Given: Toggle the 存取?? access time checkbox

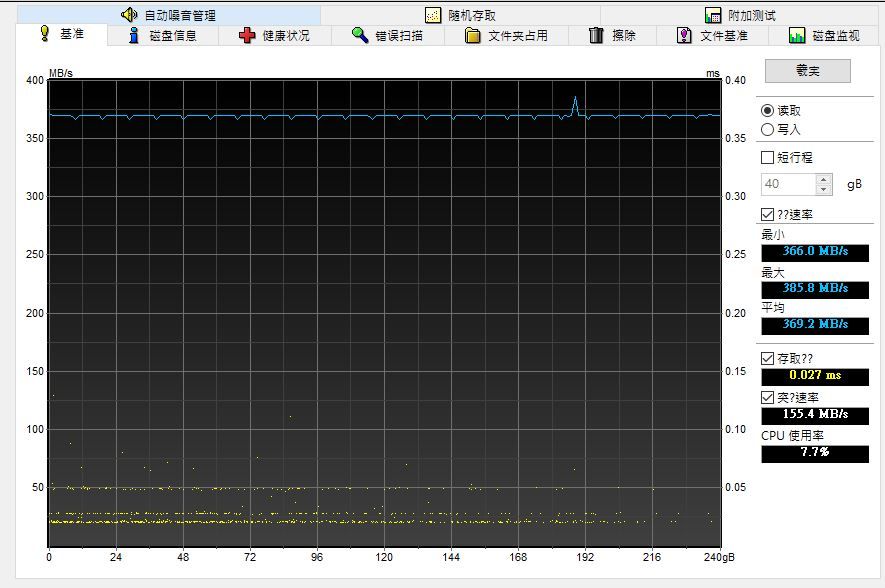Looking at the screenshot, I should 767,358.
